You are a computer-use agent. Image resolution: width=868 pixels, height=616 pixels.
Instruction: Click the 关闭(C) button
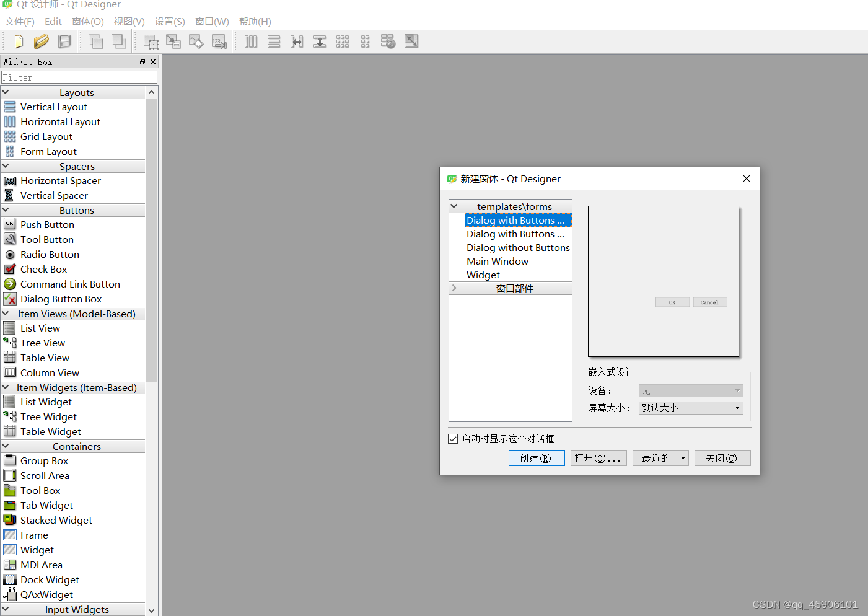click(722, 458)
